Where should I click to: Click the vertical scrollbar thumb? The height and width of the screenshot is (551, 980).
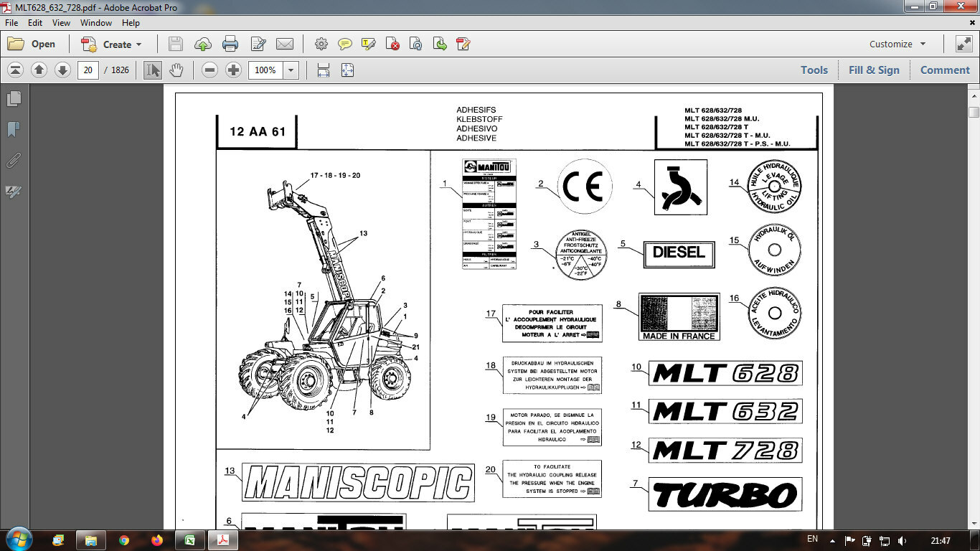974,112
